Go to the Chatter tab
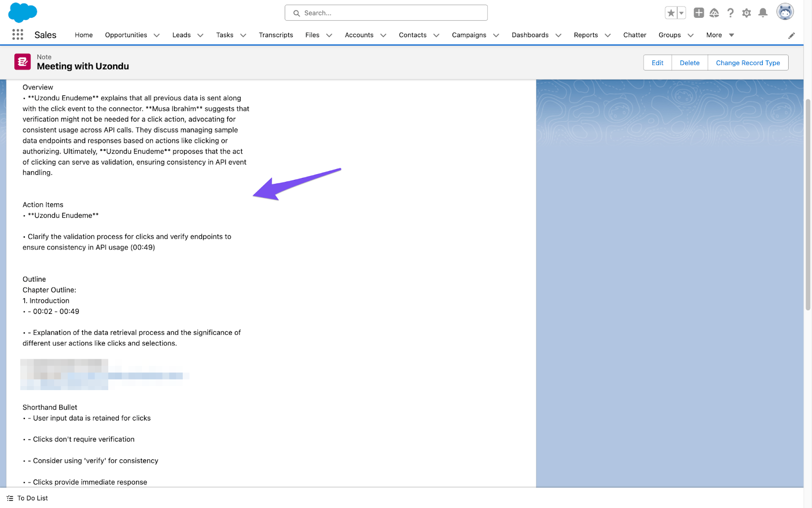This screenshot has width=812, height=508. click(634, 35)
